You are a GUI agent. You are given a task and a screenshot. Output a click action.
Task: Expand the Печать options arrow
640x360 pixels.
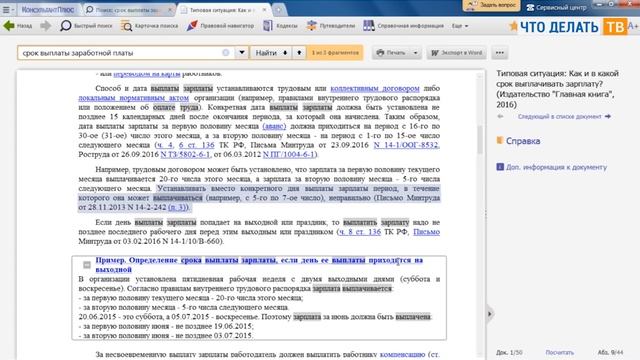416,53
